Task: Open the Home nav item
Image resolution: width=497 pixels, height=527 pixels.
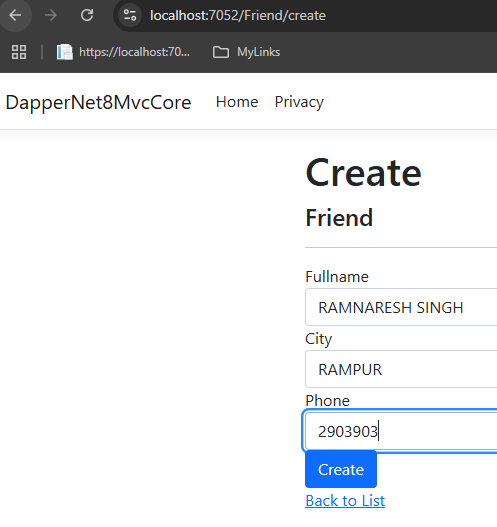Action: tap(237, 102)
